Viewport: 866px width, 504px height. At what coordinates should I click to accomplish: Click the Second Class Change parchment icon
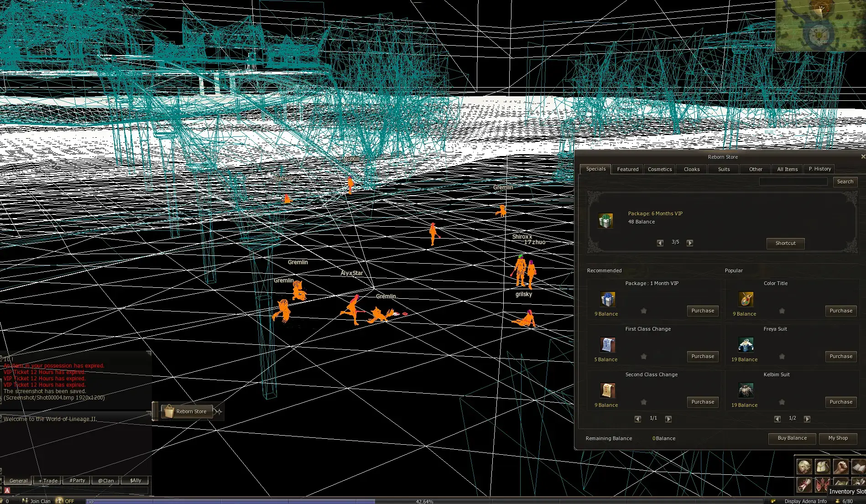click(x=608, y=390)
